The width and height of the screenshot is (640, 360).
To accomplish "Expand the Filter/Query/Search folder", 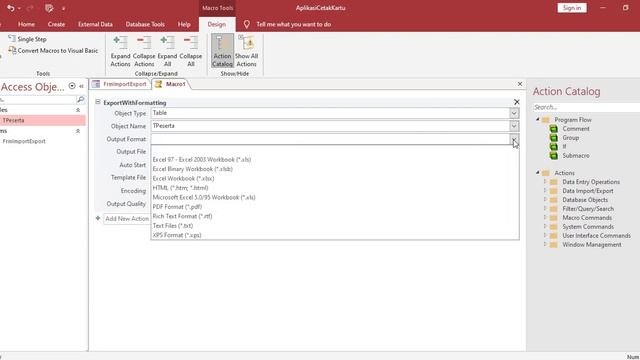I will point(545,209).
